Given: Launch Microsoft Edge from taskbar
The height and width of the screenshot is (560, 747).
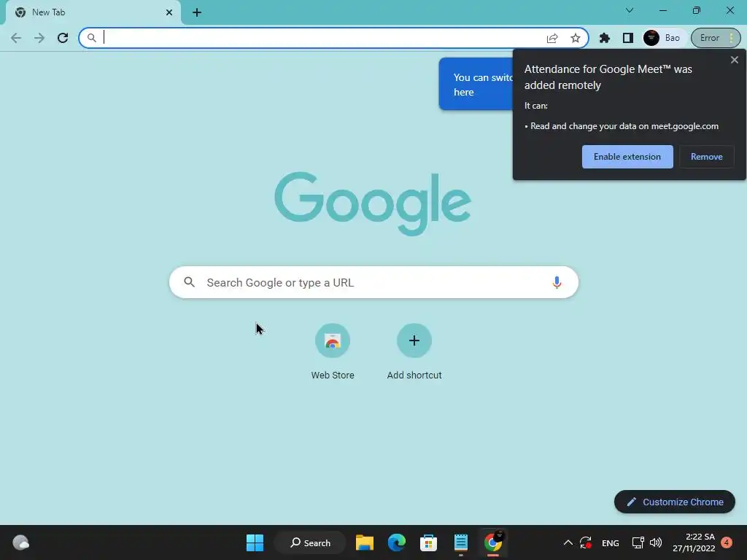Looking at the screenshot, I should coord(396,542).
